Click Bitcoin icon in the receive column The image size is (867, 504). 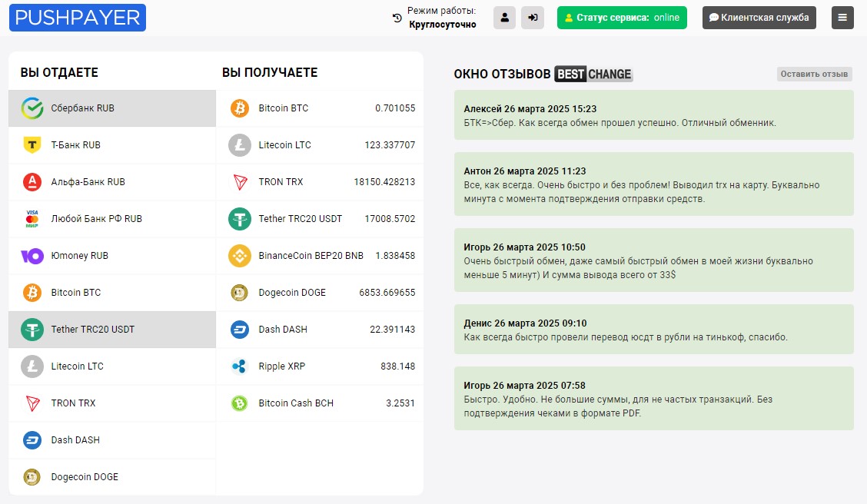coord(239,108)
